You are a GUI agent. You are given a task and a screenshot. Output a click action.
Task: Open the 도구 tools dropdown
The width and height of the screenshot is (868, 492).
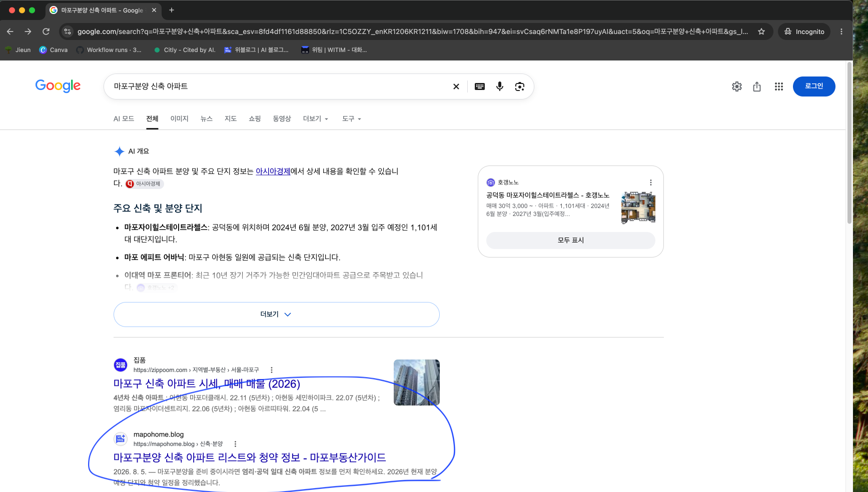[352, 118]
